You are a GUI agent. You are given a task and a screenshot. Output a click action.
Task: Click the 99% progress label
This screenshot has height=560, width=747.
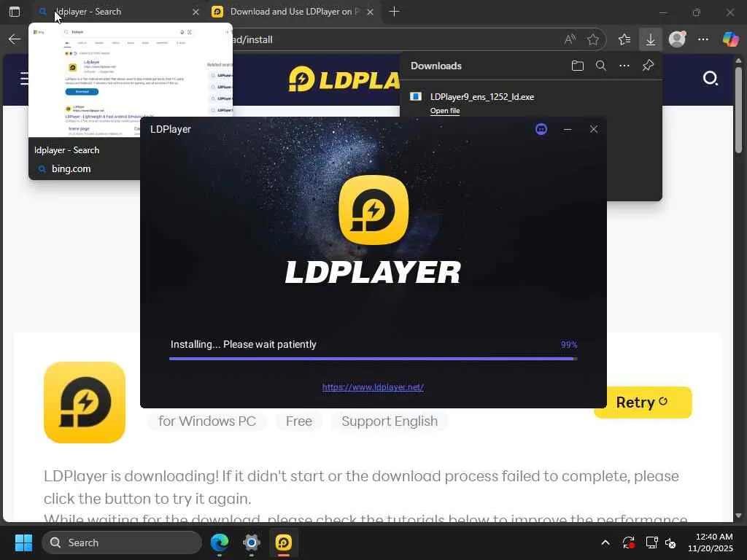[x=569, y=345]
